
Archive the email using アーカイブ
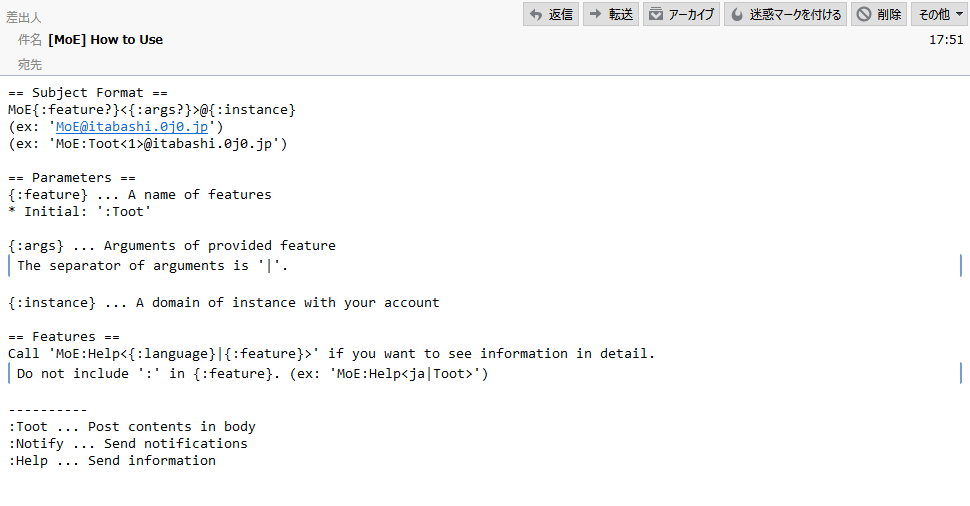(681, 14)
